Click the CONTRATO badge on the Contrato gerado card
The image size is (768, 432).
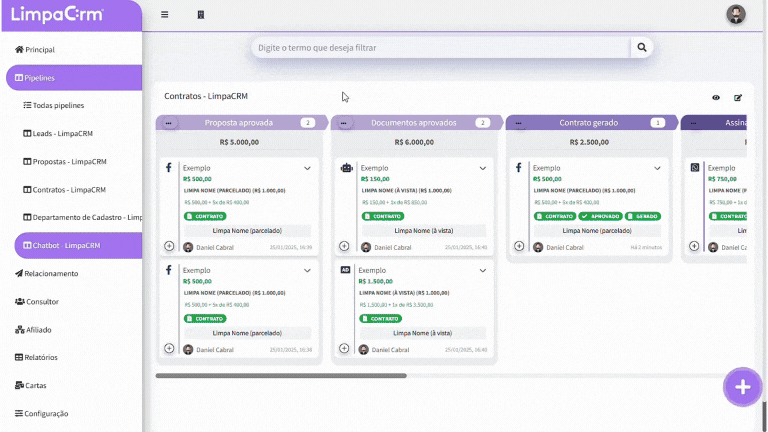click(x=555, y=216)
